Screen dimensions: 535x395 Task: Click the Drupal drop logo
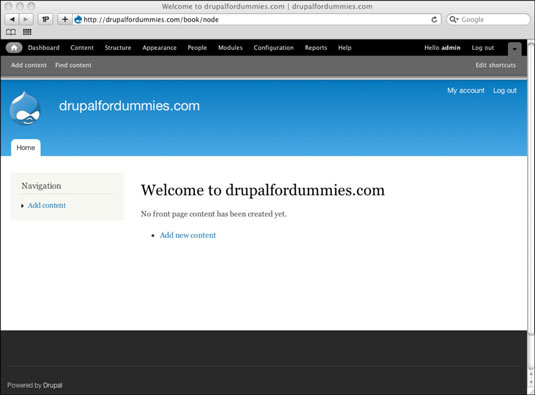[25, 108]
